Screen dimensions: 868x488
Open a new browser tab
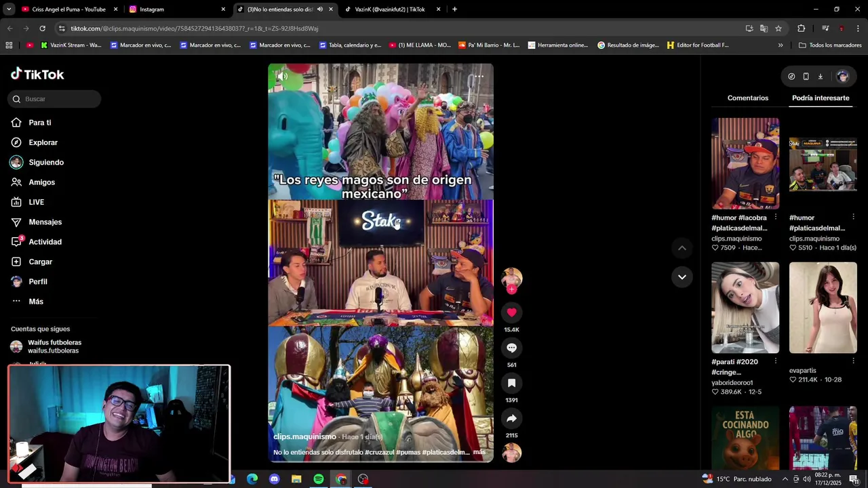[454, 9]
